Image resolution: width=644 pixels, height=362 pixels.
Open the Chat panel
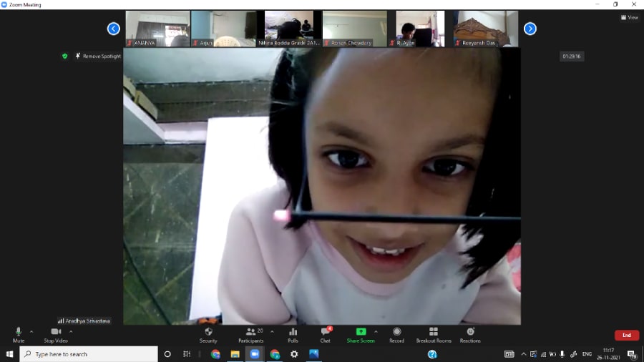(x=325, y=333)
